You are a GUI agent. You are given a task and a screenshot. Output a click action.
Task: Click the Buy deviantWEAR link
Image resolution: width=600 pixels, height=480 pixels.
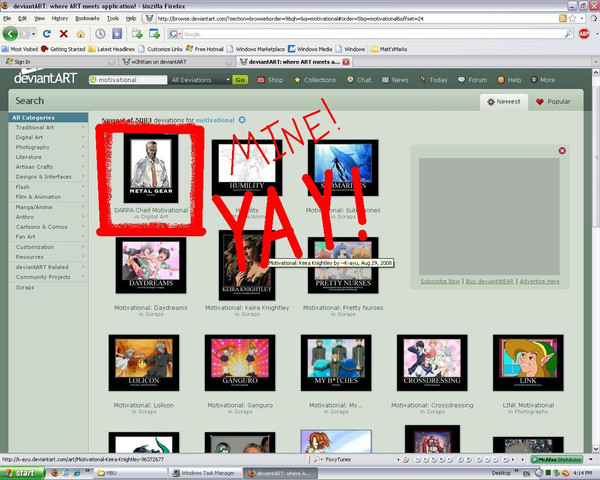coord(489,281)
